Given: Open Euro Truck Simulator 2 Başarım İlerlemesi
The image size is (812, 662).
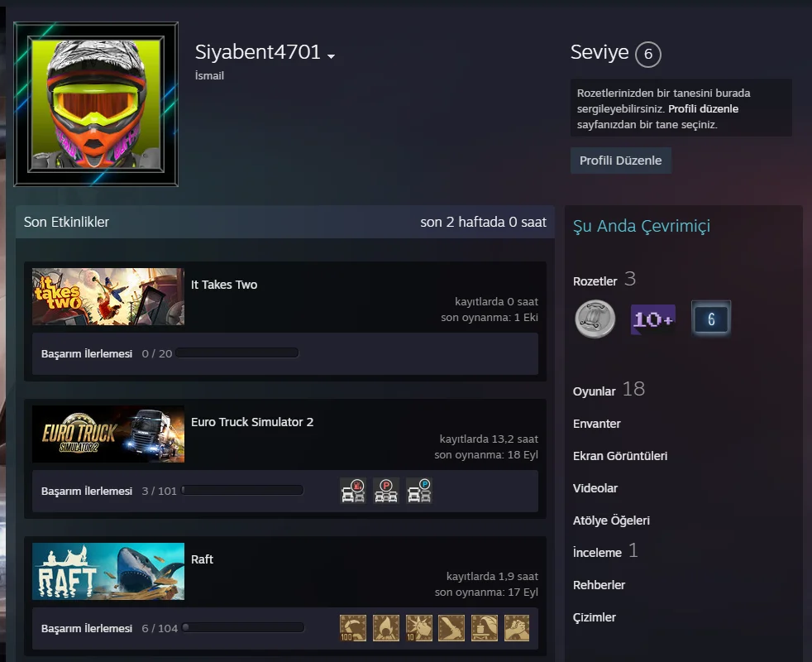Looking at the screenshot, I should click(87, 491).
